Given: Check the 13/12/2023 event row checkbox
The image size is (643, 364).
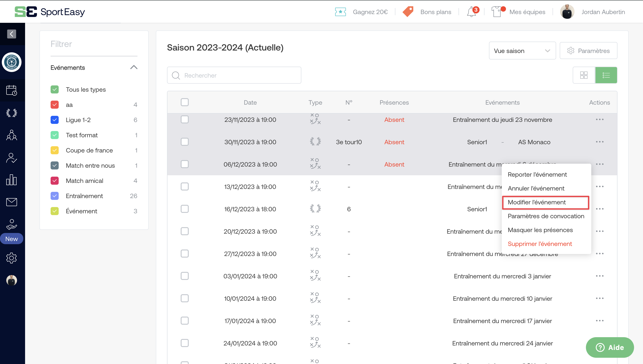Looking at the screenshot, I should coord(185,186).
